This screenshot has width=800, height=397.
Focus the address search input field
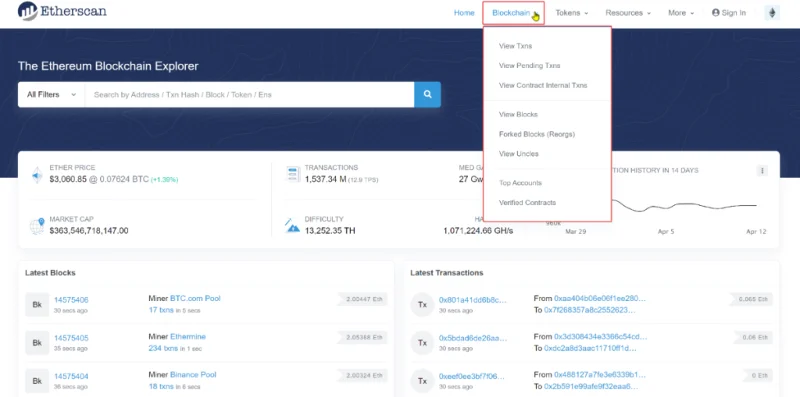click(249, 94)
